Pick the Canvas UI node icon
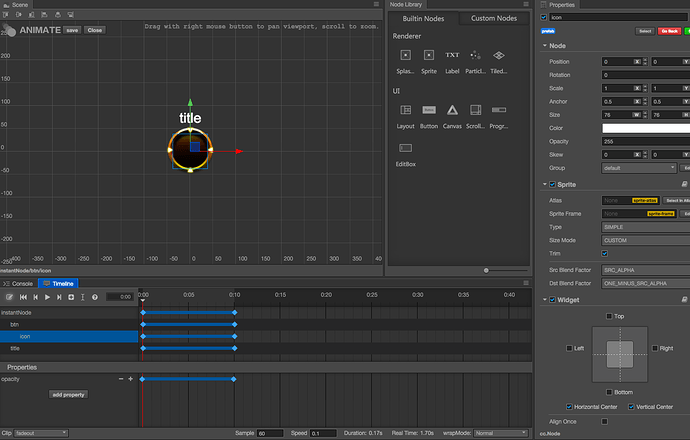The width and height of the screenshot is (690, 440). tap(452, 110)
